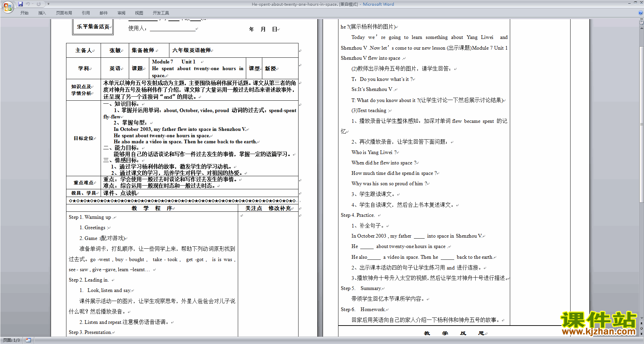Click the 'Who is Yang Liwei ?' line
The width and height of the screenshot is (644, 344).
tap(374, 152)
